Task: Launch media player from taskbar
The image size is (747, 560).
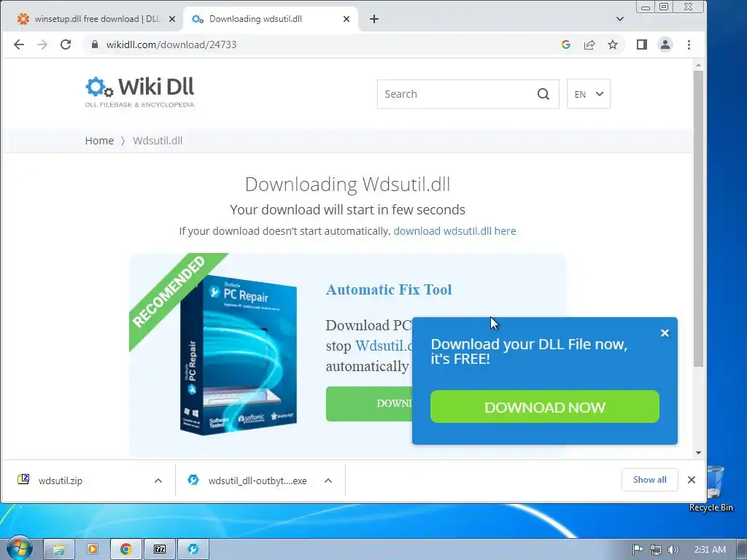Action: (93, 549)
